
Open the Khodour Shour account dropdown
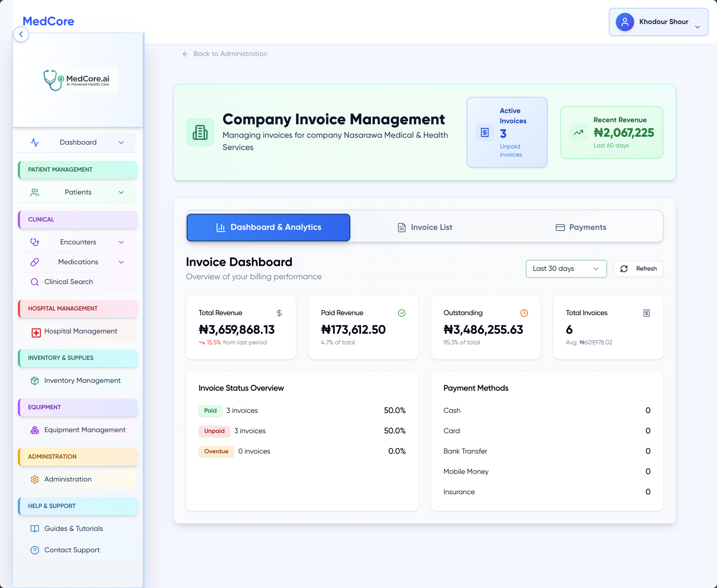(658, 22)
